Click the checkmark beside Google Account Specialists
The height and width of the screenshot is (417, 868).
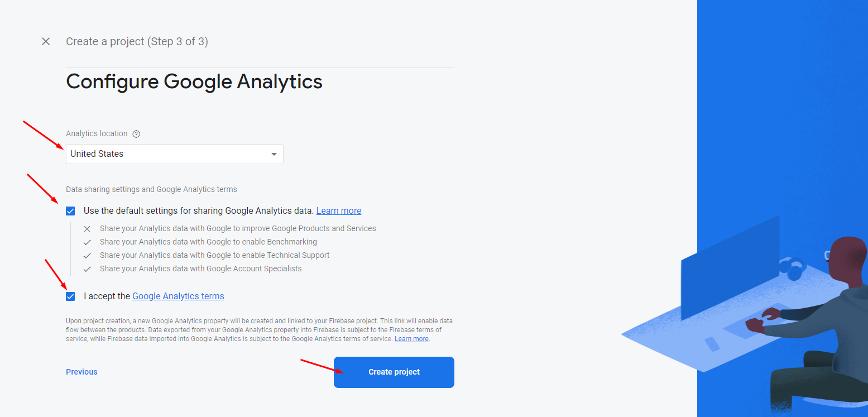pyautogui.click(x=87, y=269)
